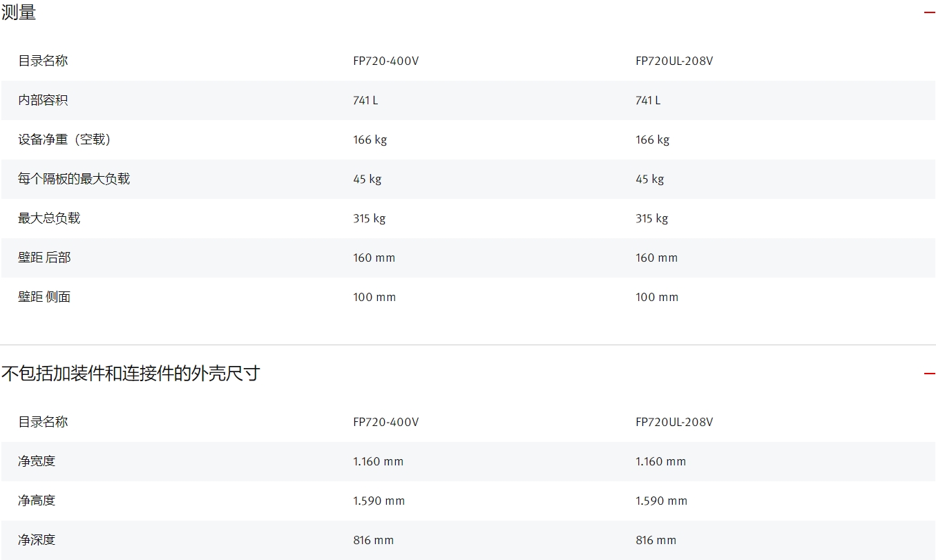Viewport: 936px width, 560px height.
Task: Click 816 mm value under FP720-400V
Action: pyautogui.click(x=374, y=540)
